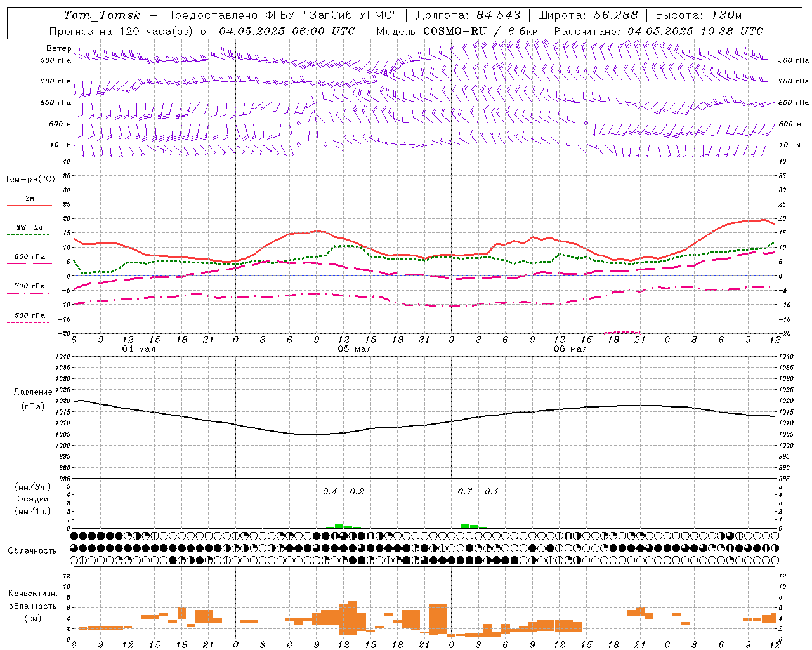Click the 500 м wind level label on the left
Viewport: 812px width, 650px height.
tap(61, 124)
